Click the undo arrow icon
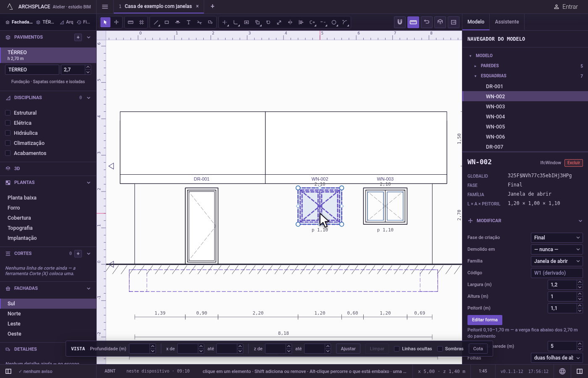Screen dimensions: 588x378 tap(427, 22)
